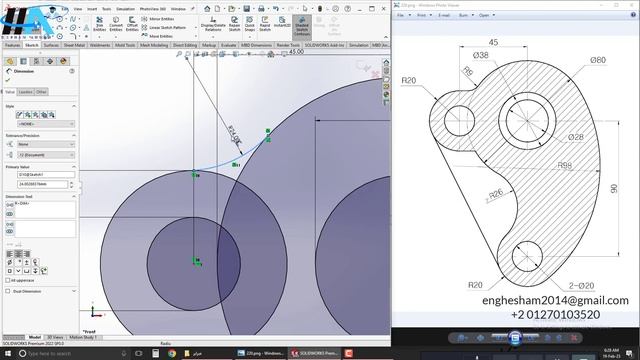Open the FeatureManager tree tab

10,61
